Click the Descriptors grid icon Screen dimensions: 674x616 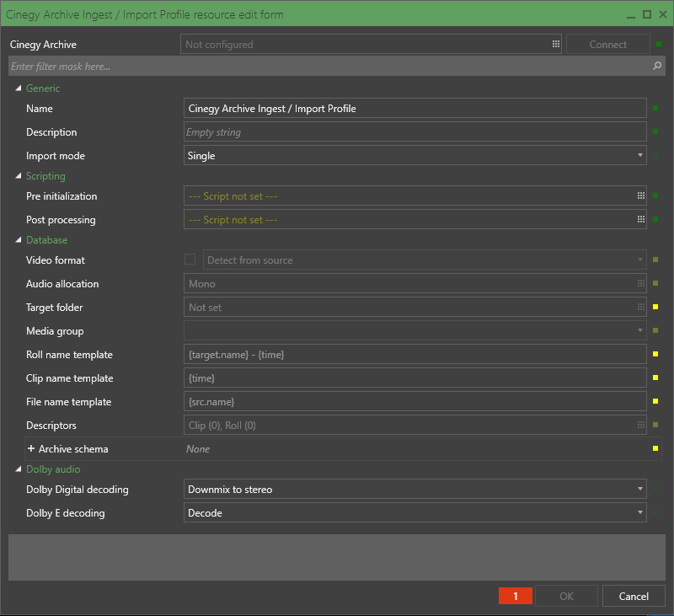click(640, 425)
